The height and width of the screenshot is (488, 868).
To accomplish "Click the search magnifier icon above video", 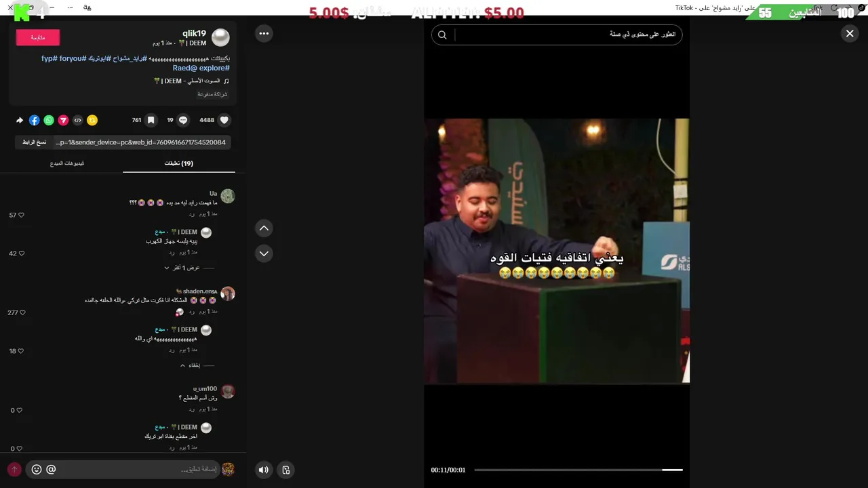I will [442, 35].
